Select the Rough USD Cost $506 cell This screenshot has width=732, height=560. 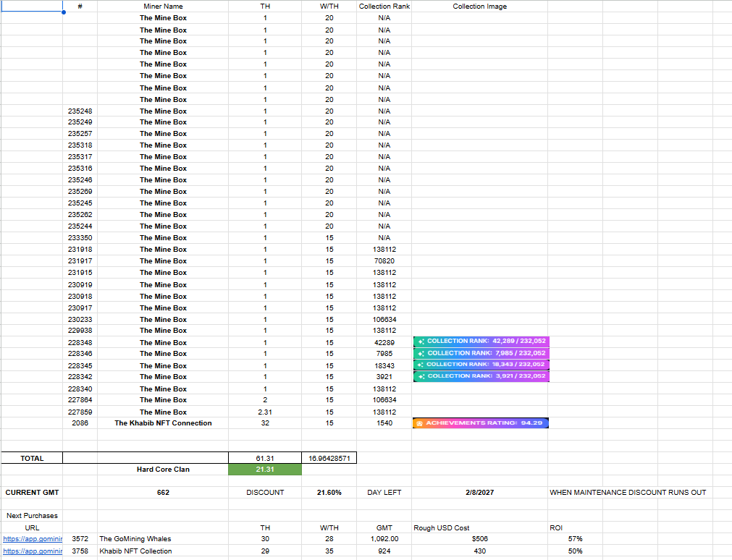pos(479,539)
